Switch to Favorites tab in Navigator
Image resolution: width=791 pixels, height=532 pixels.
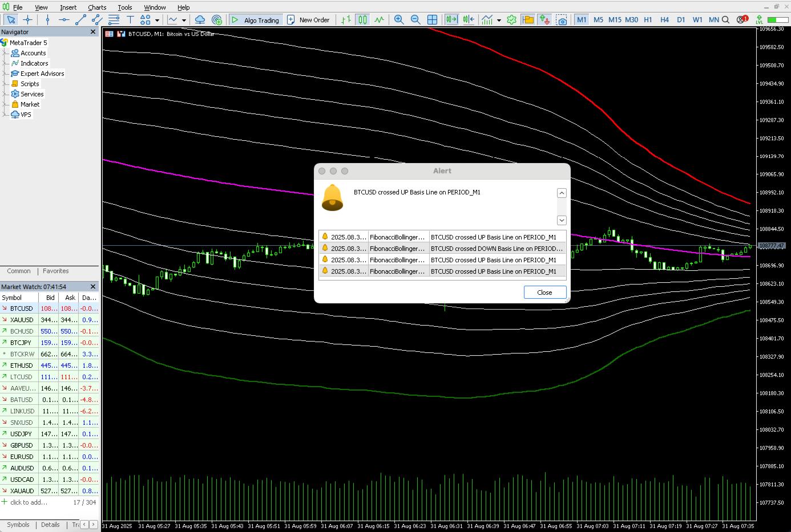pos(55,271)
